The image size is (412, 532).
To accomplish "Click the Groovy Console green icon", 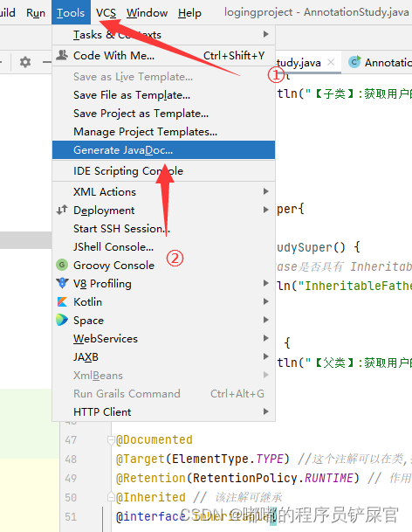I will (x=62, y=265).
